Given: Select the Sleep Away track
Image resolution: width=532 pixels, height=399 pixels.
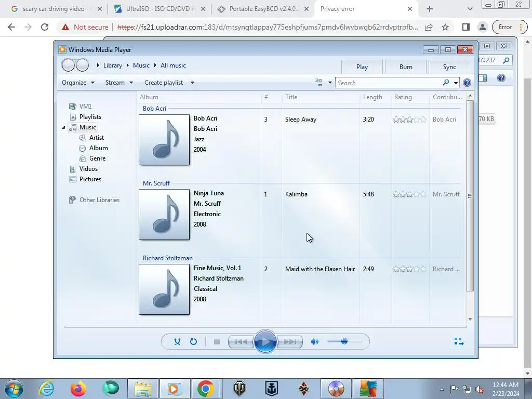Looking at the screenshot, I should pos(301,119).
